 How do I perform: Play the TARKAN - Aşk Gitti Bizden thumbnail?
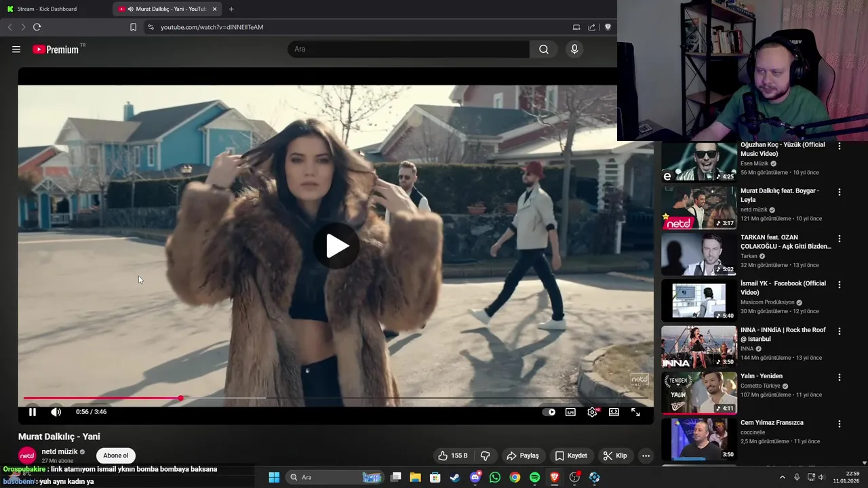click(x=699, y=253)
